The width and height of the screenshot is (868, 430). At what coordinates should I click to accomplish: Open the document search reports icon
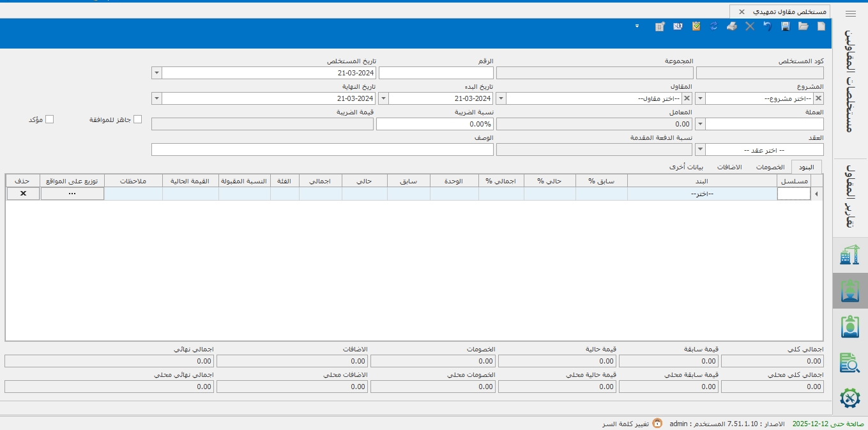coord(849,362)
